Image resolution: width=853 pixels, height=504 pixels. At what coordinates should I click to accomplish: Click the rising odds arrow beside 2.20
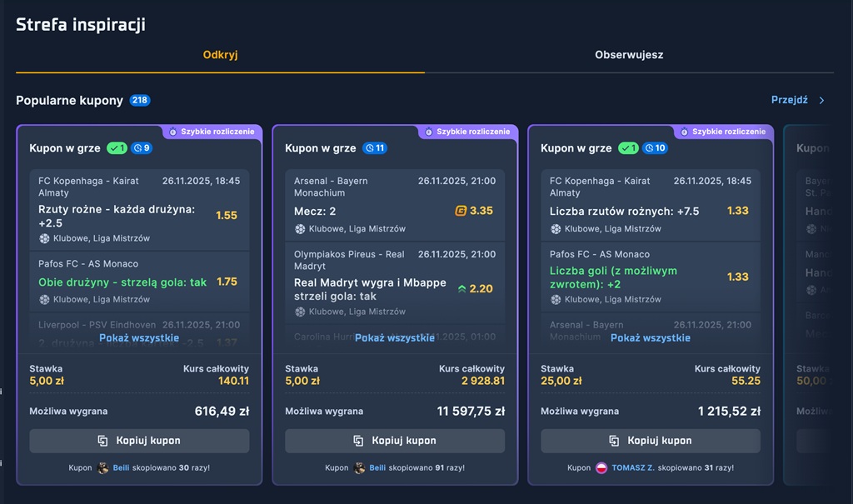[461, 289]
